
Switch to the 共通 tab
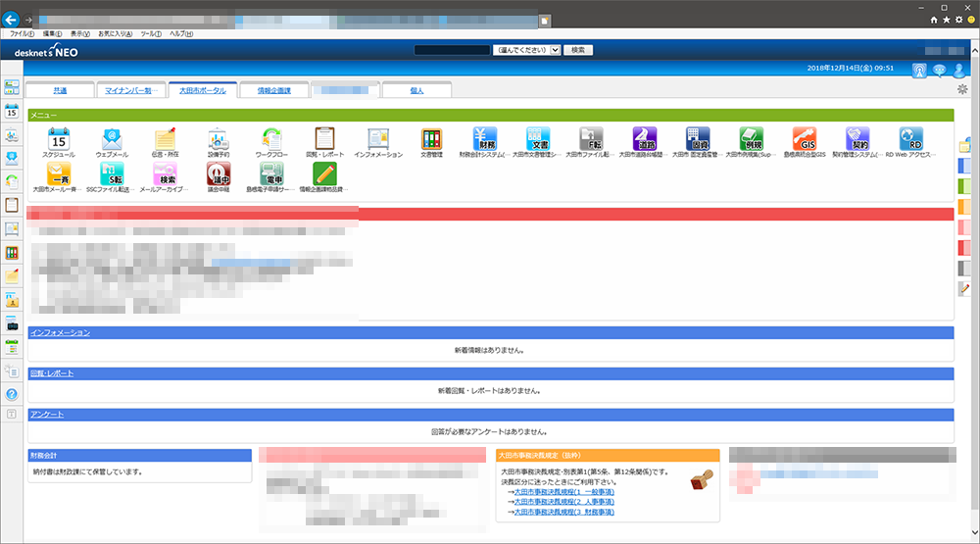click(61, 90)
